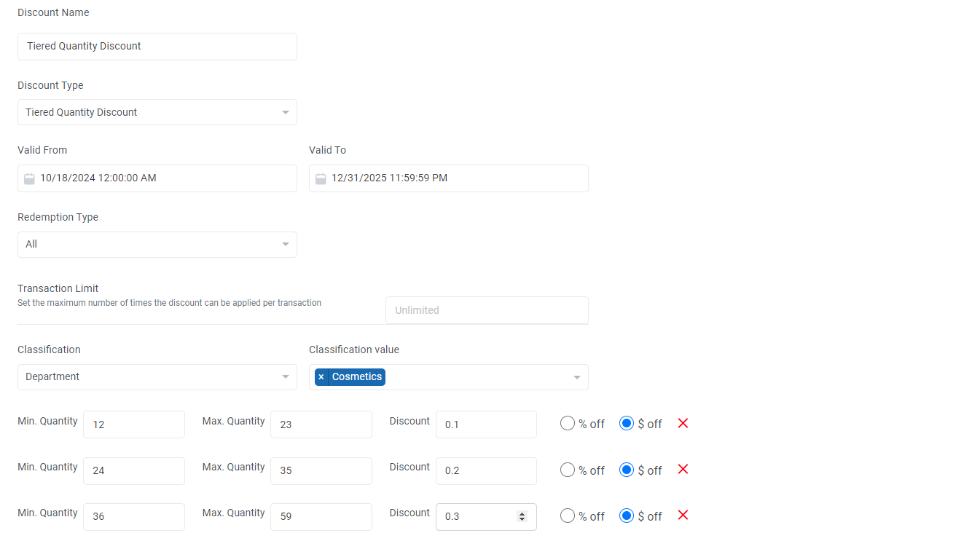Delete the tier with Min. Quantity 24

(683, 470)
